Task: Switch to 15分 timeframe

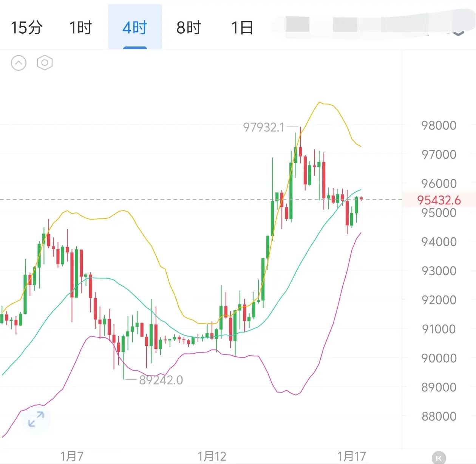Action: [26, 28]
